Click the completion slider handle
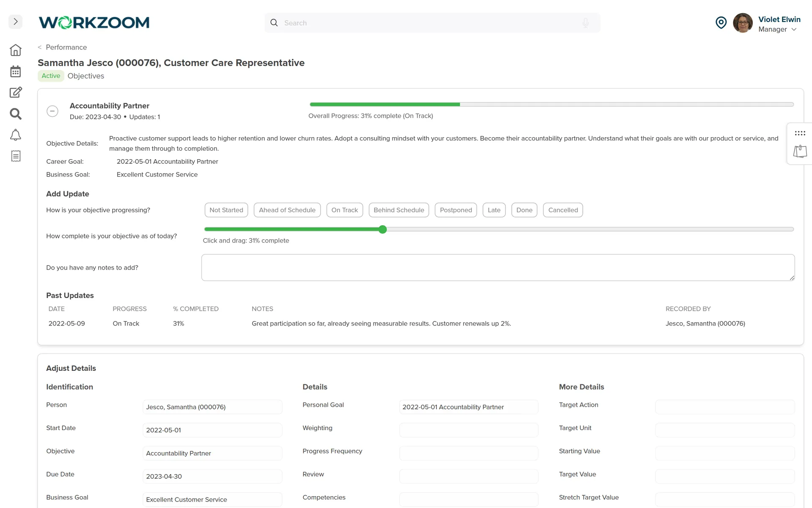The width and height of the screenshot is (812, 508). (x=383, y=229)
